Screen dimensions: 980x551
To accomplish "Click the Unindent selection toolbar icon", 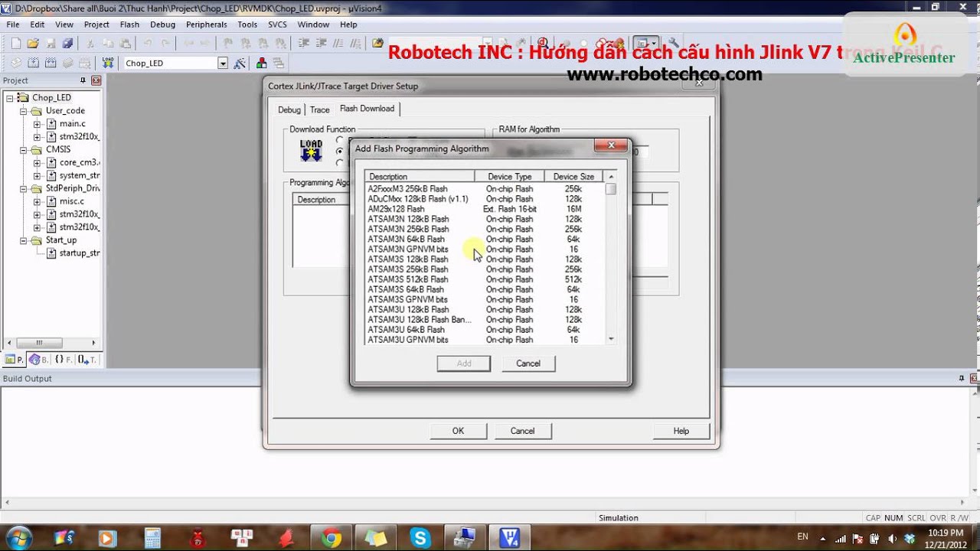I will tap(322, 44).
